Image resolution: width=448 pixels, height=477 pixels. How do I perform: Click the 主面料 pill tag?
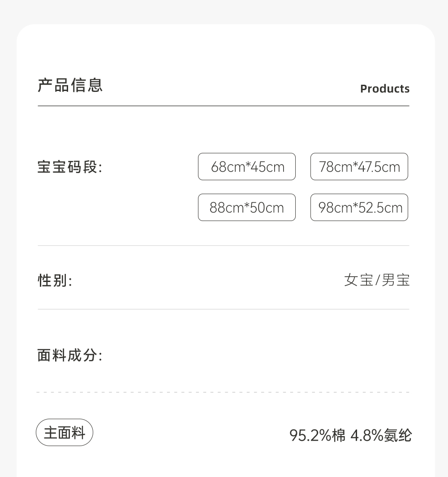tap(65, 433)
